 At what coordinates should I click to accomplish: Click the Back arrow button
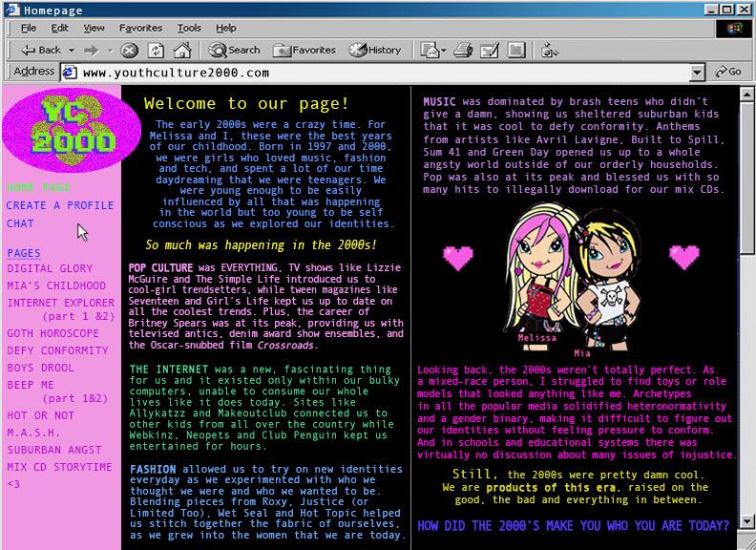[40, 50]
